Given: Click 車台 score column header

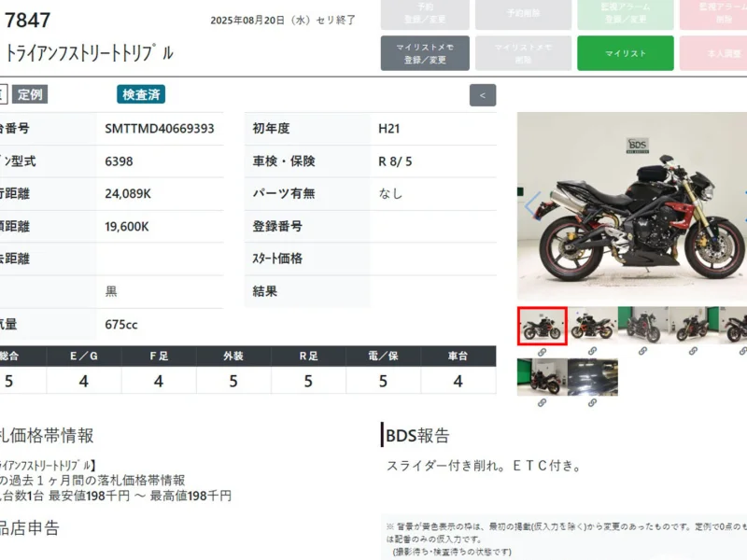Looking at the screenshot, I should 458,357.
